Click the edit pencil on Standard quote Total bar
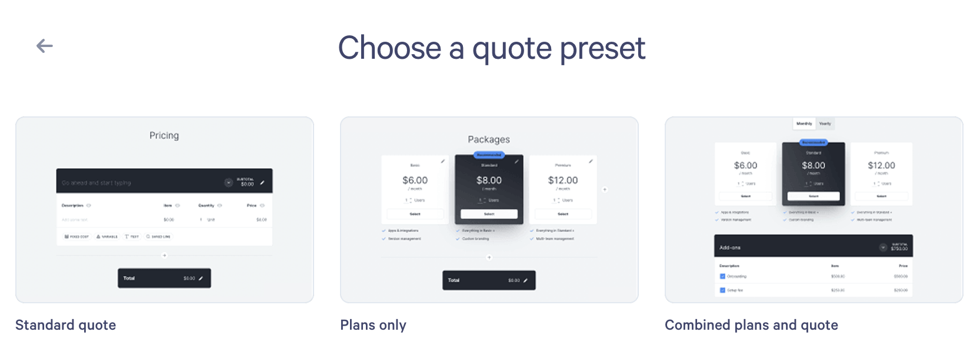This screenshot has height=355, width=980. point(201,278)
